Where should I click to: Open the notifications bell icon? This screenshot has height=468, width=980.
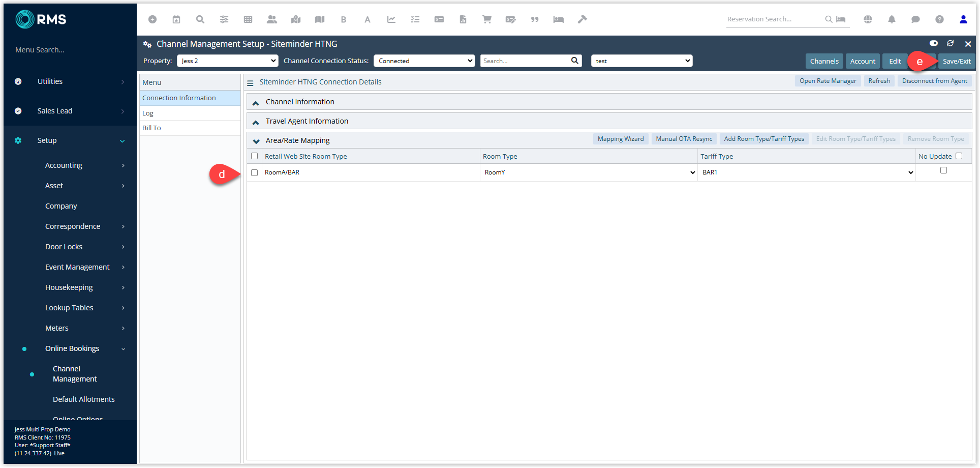coord(892,19)
